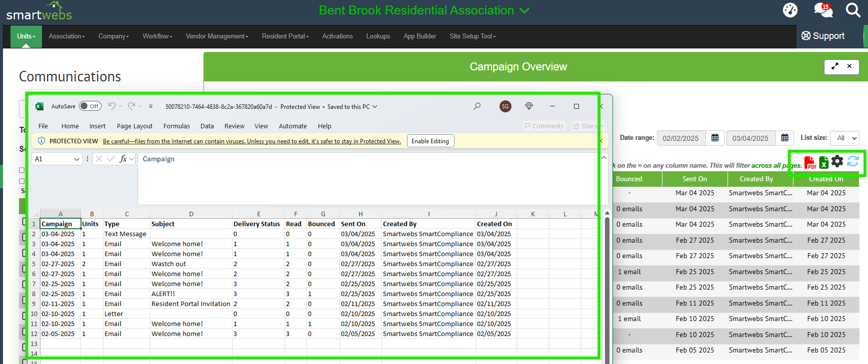Screen dimensions: 868x364
Task: Click the end date field 03/04/2025
Action: [x=750, y=138]
